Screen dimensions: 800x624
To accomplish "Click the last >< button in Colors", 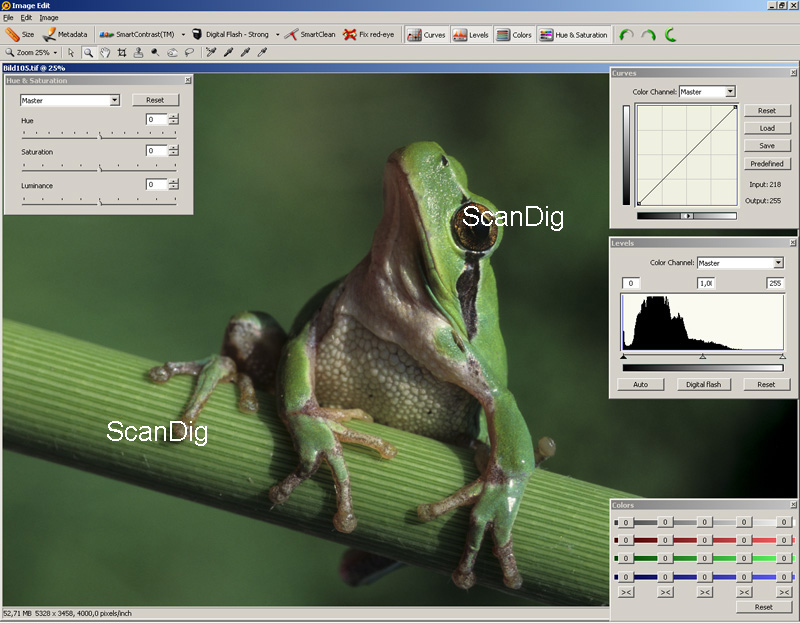I will click(784, 592).
